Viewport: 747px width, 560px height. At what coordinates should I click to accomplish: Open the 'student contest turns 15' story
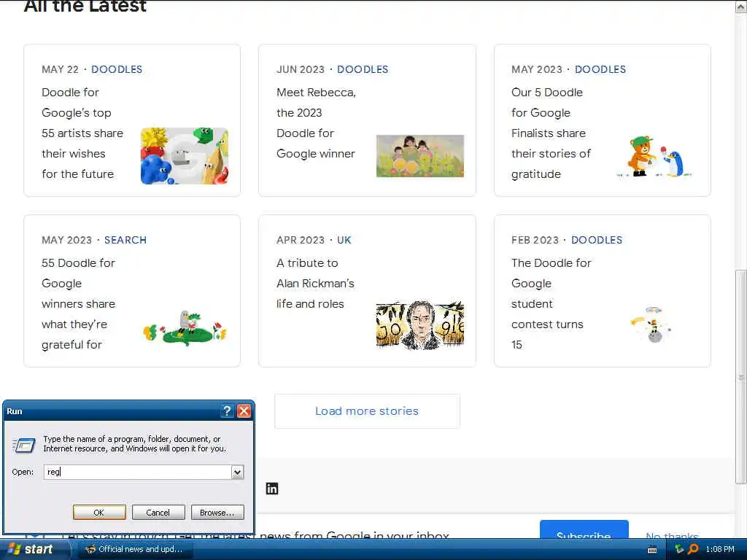pyautogui.click(x=551, y=304)
